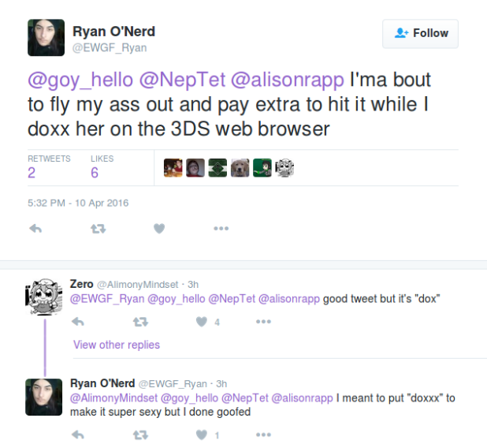Viewport: 487px width, 448px height.
Task: Reply to the main tweet
Action: coord(35,229)
